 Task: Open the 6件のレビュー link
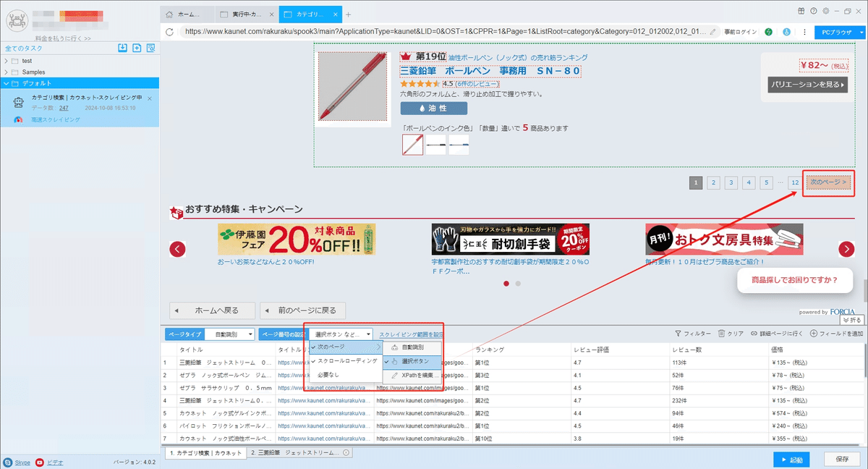477,84
